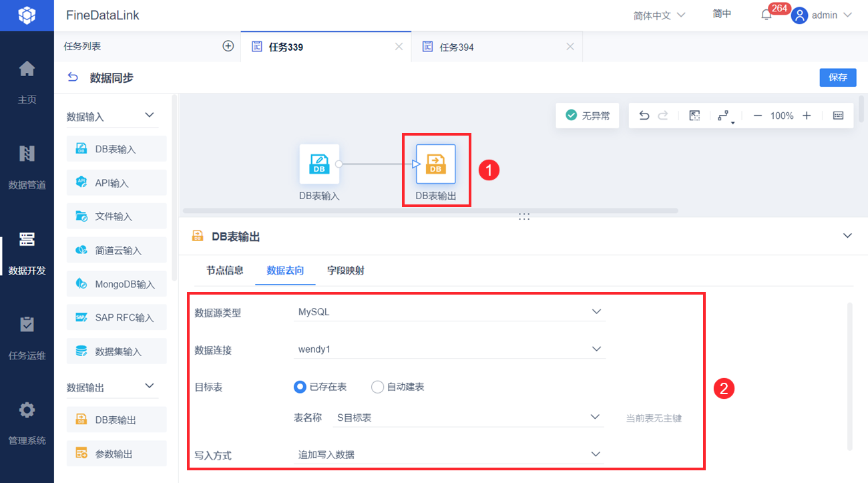Pick 参数输出 from the node list
868x483 pixels.
click(x=117, y=454)
